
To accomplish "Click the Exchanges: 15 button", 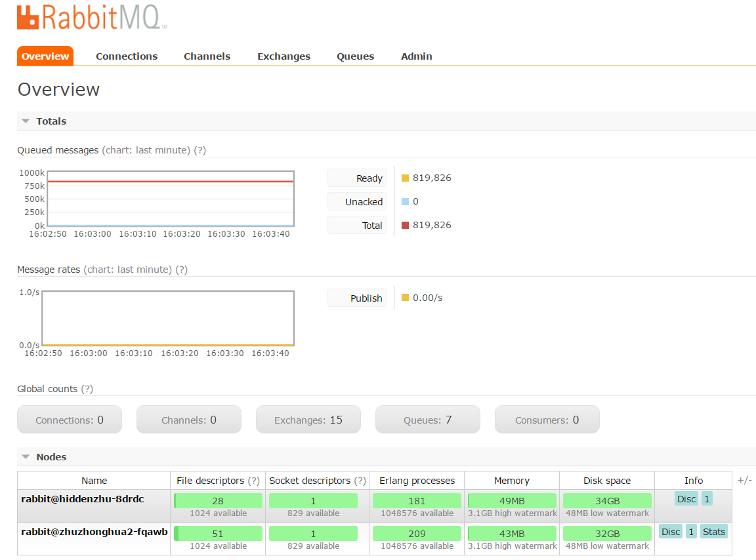I will click(308, 419).
